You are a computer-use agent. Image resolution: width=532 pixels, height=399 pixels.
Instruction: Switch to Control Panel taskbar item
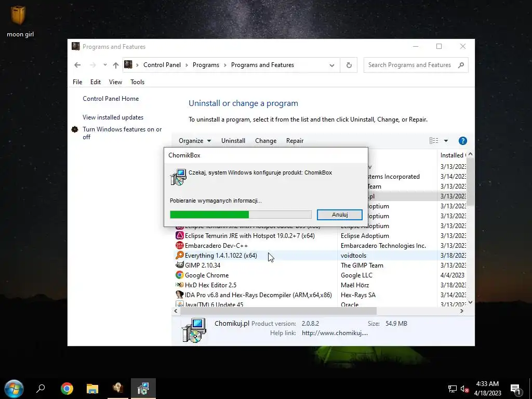click(x=118, y=389)
